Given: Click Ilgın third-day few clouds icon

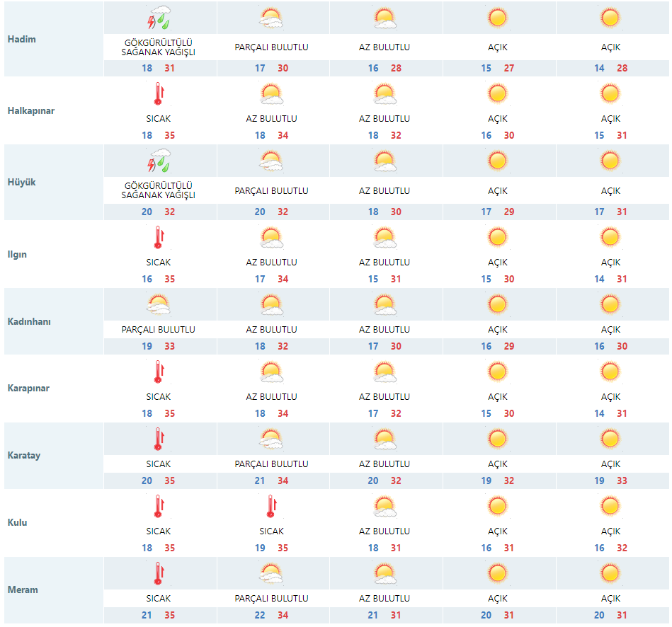Looking at the screenshot, I should click(x=385, y=238).
